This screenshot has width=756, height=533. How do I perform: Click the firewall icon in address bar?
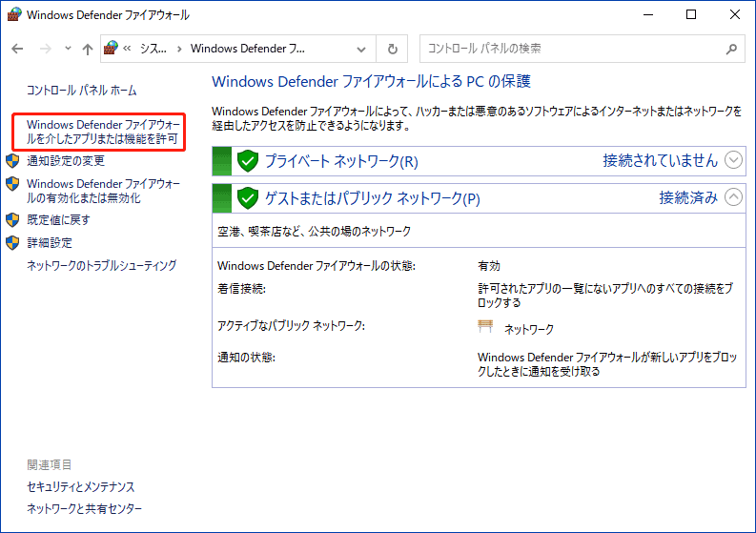click(x=111, y=49)
